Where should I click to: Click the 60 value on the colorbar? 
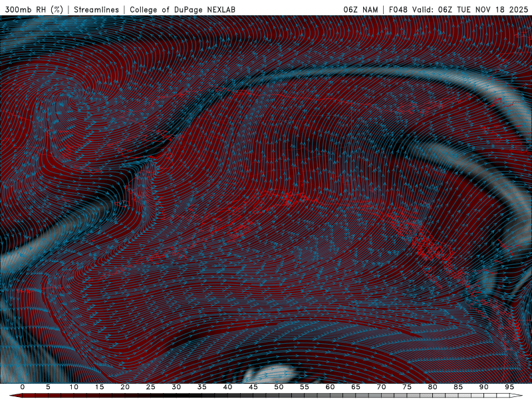(330, 387)
